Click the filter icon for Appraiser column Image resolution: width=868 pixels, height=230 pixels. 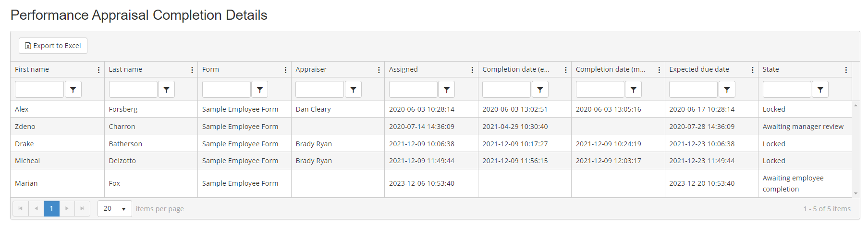[x=353, y=89]
